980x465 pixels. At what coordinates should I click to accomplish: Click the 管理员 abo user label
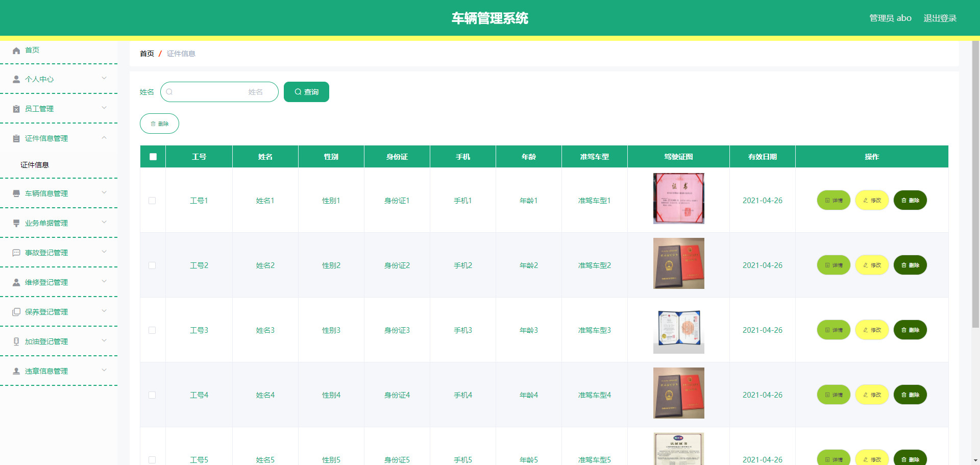pyautogui.click(x=890, y=18)
